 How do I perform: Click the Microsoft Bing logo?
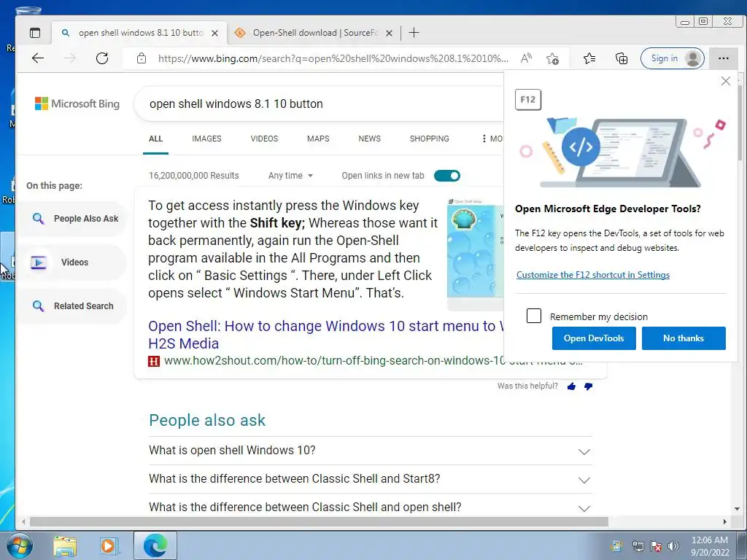[77, 104]
